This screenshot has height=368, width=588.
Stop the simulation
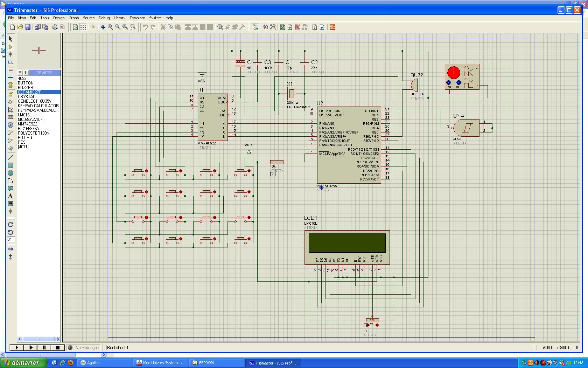coord(58,348)
